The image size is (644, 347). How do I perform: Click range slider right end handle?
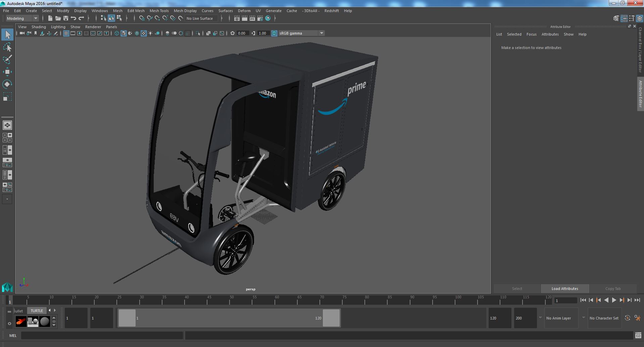331,318
